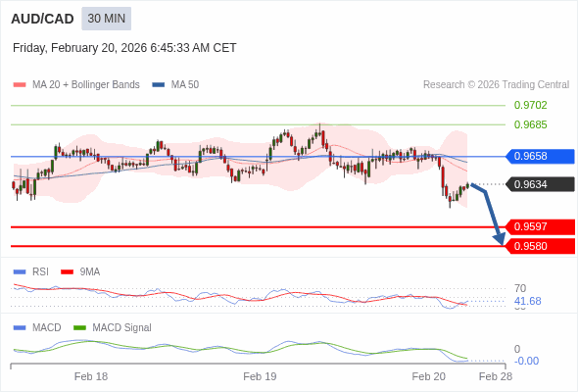Click the MA 50 blue legend swatch
578x392 pixels.
coord(159,85)
